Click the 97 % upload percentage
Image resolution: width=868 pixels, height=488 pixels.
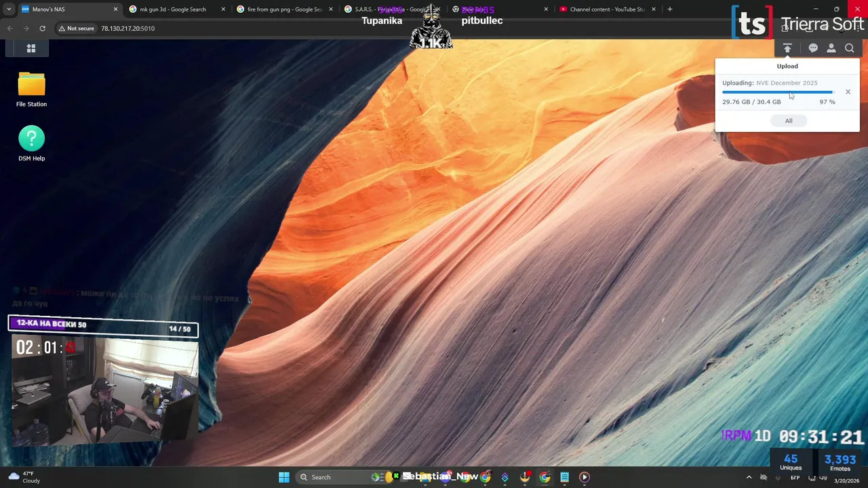pos(827,102)
